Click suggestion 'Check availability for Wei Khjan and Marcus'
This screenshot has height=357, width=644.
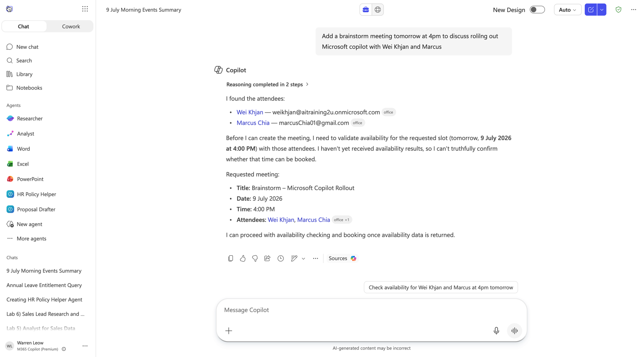coord(441,287)
